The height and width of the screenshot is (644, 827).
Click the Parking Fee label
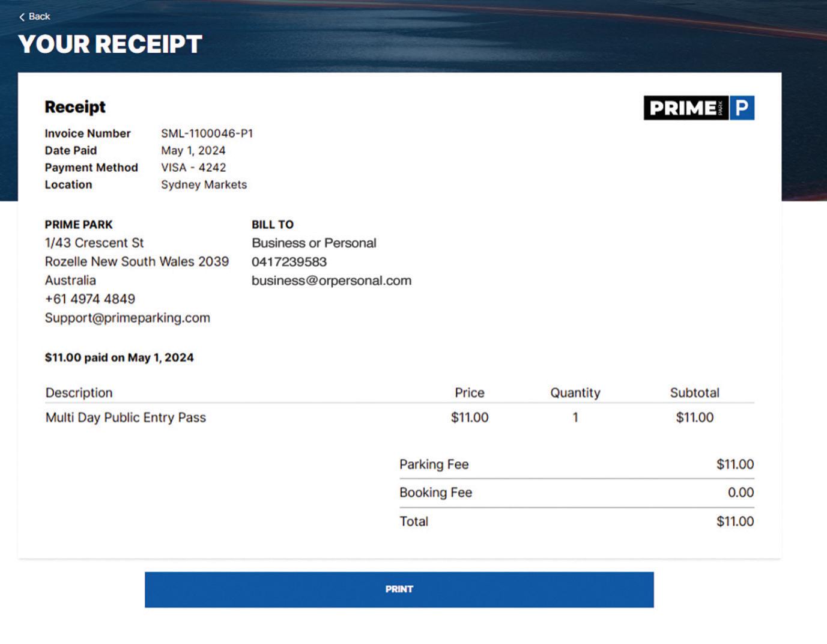point(434,464)
